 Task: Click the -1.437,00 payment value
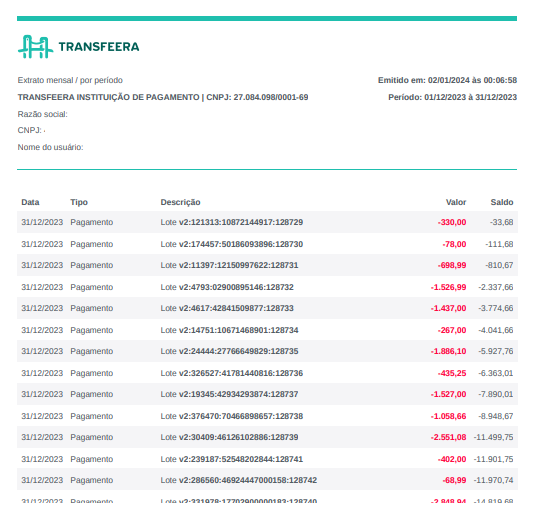coord(449,308)
